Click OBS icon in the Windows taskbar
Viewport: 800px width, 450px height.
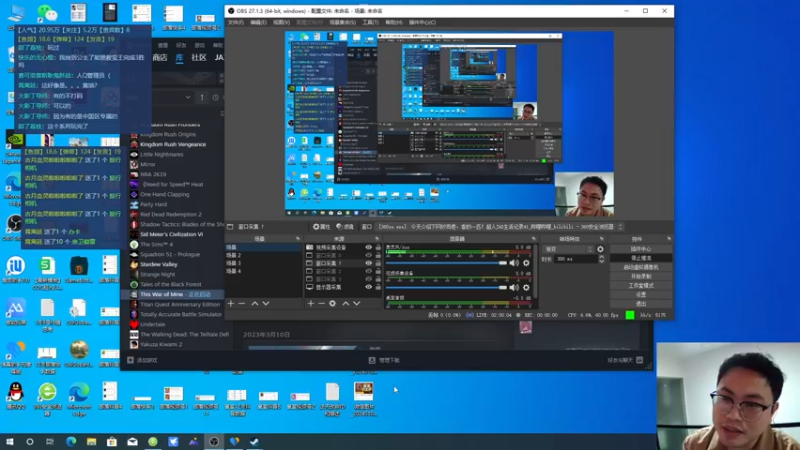pyautogui.click(x=214, y=441)
